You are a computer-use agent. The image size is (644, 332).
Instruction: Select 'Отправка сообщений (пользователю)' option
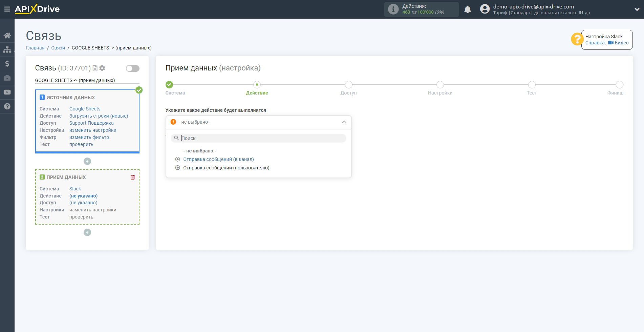226,168
